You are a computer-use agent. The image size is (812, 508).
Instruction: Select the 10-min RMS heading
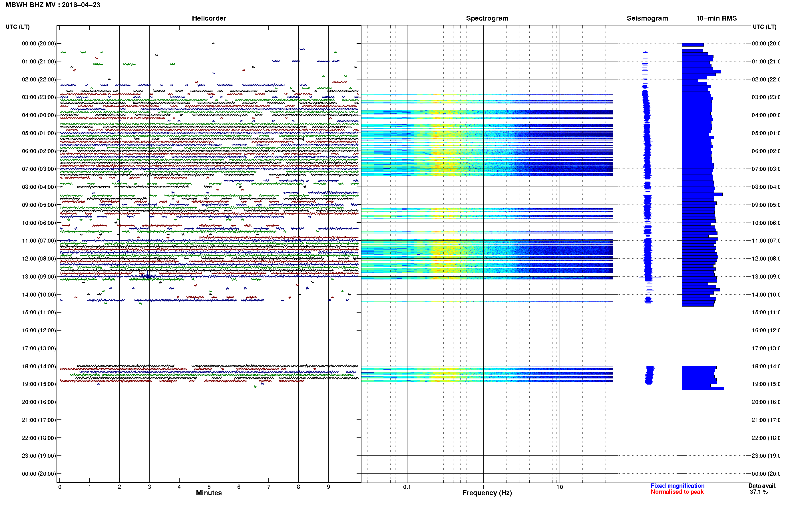click(716, 18)
